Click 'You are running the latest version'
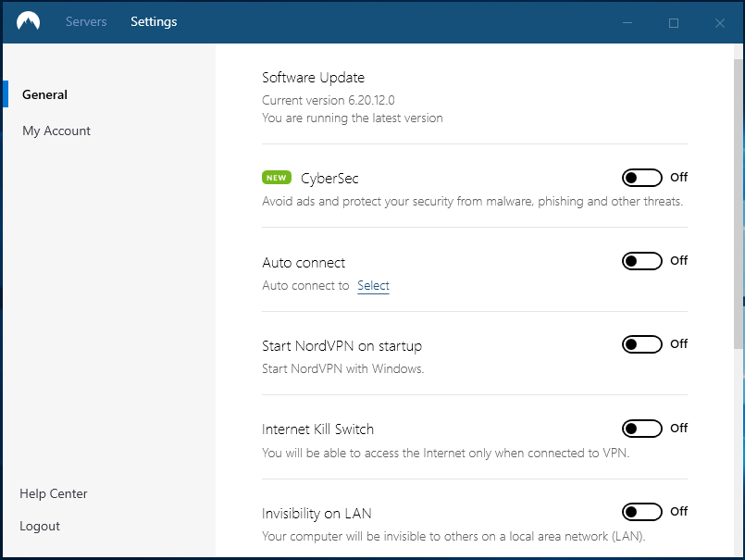Screen dimensions: 745x560 [353, 118]
